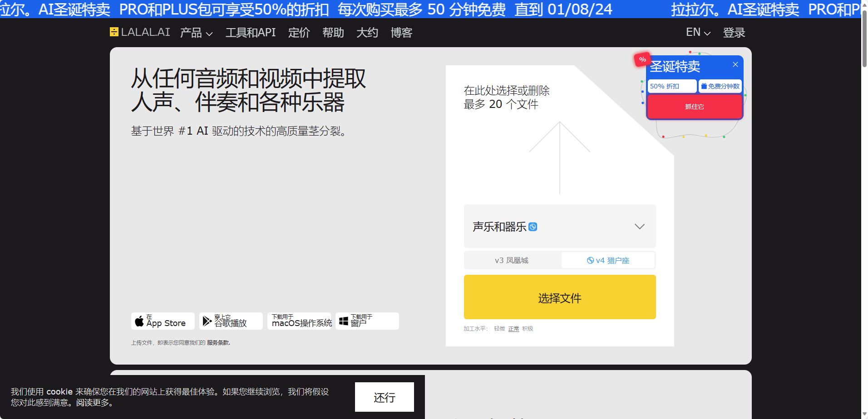The height and width of the screenshot is (419, 868).
Task: Accept cookies with the 还行 button
Action: pyautogui.click(x=385, y=397)
